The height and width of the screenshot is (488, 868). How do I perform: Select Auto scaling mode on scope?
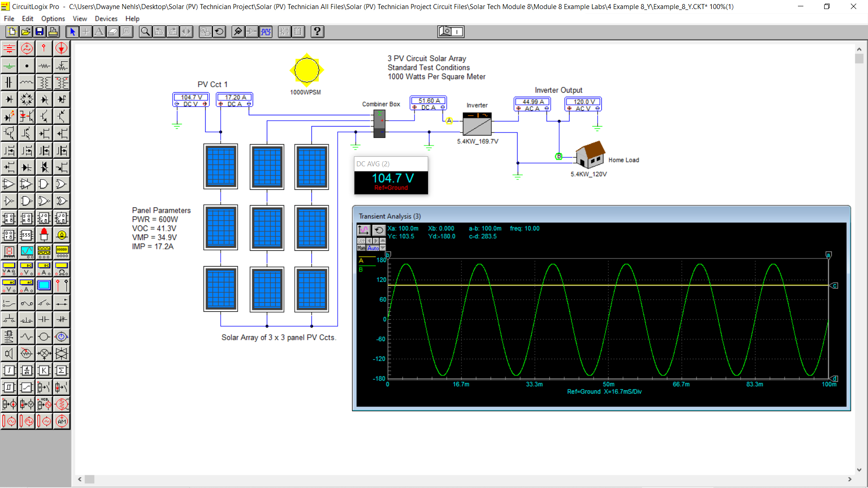[x=373, y=248]
